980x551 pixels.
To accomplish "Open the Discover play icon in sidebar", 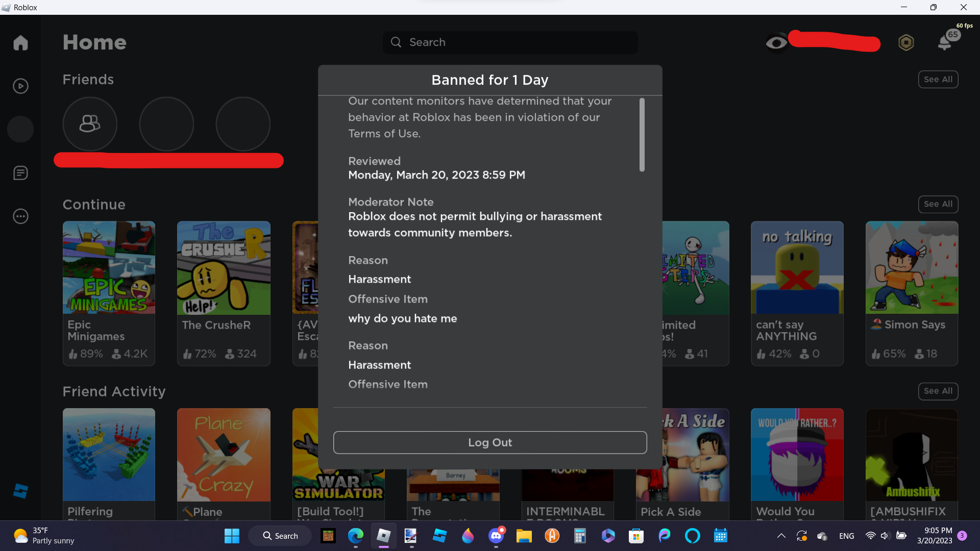I will pyautogui.click(x=20, y=86).
